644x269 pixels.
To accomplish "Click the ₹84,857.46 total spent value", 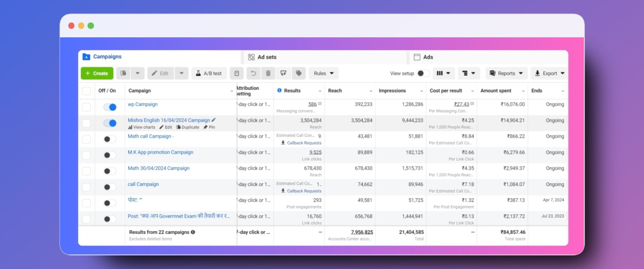I will (x=513, y=232).
